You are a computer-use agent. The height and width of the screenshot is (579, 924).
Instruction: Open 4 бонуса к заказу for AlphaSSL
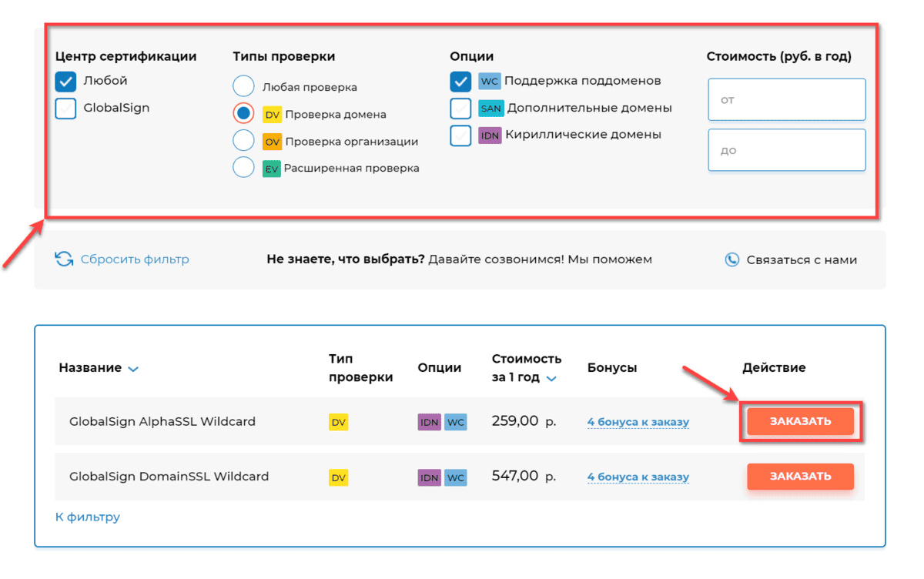coord(638,422)
